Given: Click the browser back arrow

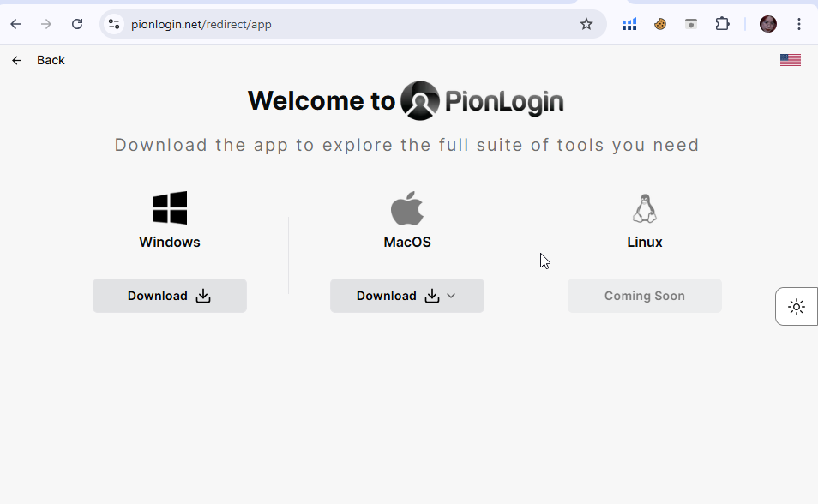Looking at the screenshot, I should [15, 24].
